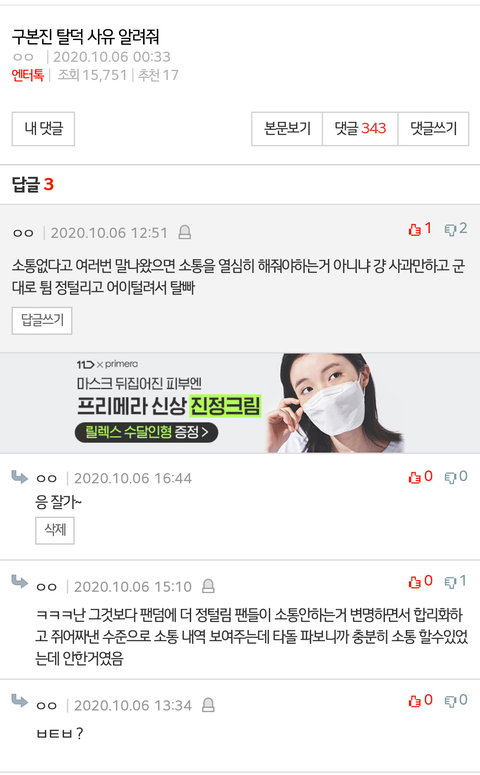Open 본문보기 to view original post
The image size is (480, 775).
(287, 129)
